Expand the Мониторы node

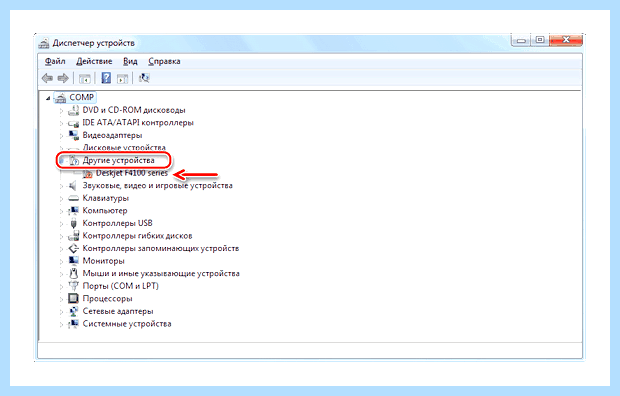click(x=61, y=261)
